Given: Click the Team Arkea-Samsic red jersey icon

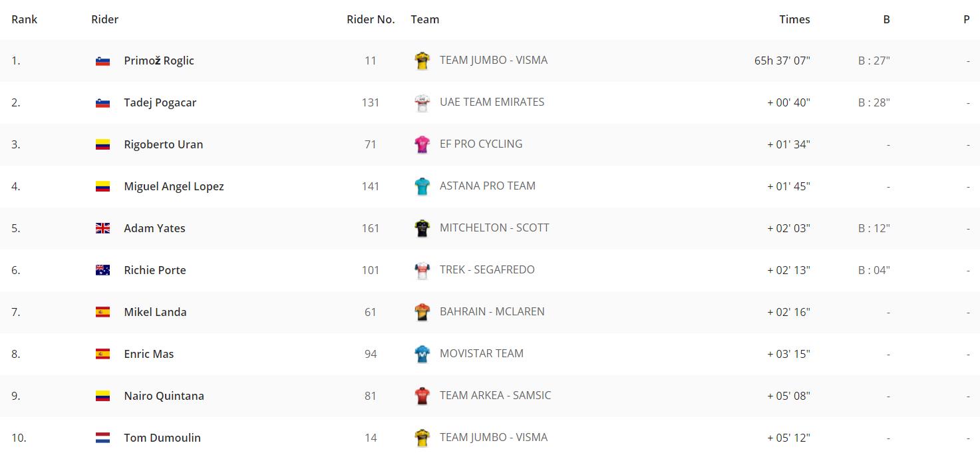Looking at the screenshot, I should [x=422, y=396].
